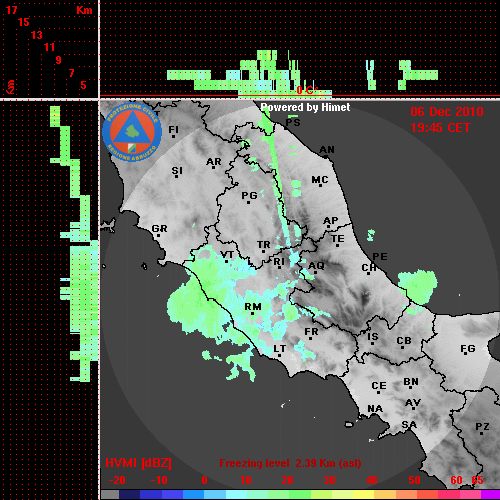Click the AQ city label
Image resolution: width=500 pixels, height=500 pixels.
tap(316, 266)
